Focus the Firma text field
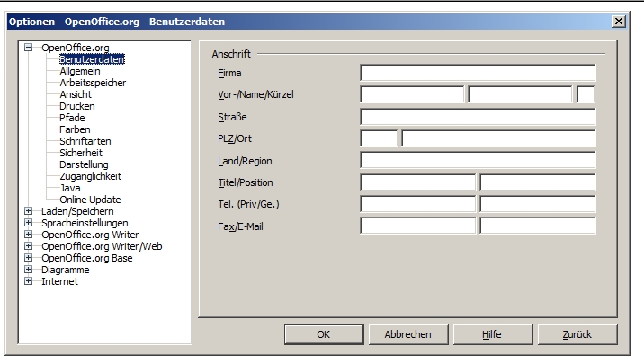The image size is (644, 364). coord(478,73)
